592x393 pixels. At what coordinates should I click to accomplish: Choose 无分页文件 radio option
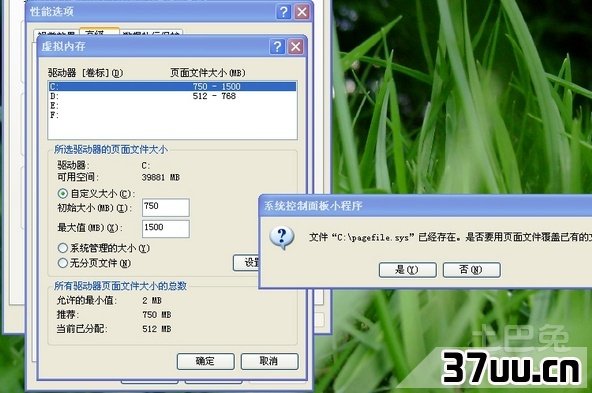63,263
